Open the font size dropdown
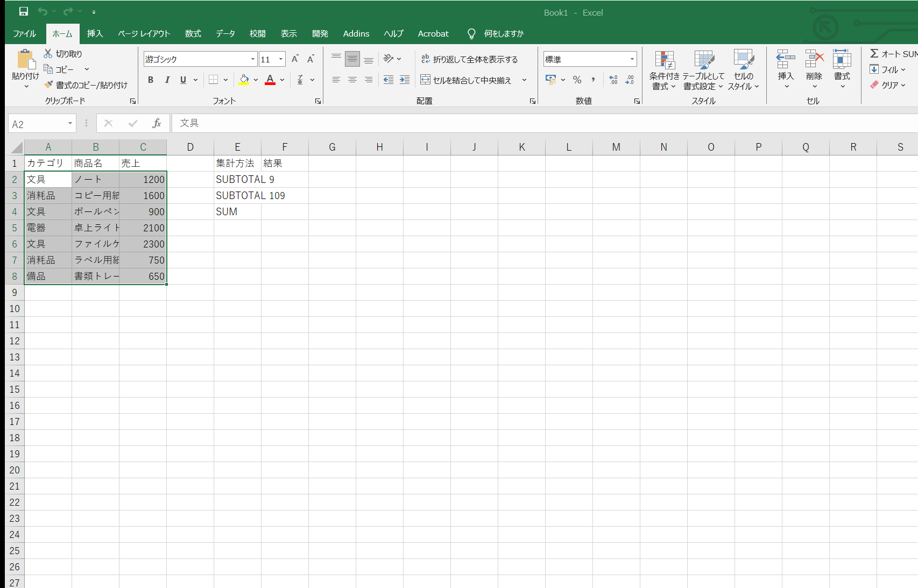918x588 pixels. (x=281, y=59)
